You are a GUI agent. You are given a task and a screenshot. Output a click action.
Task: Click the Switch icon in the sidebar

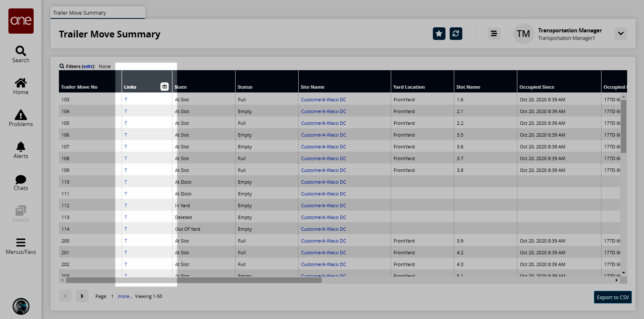(x=21, y=214)
